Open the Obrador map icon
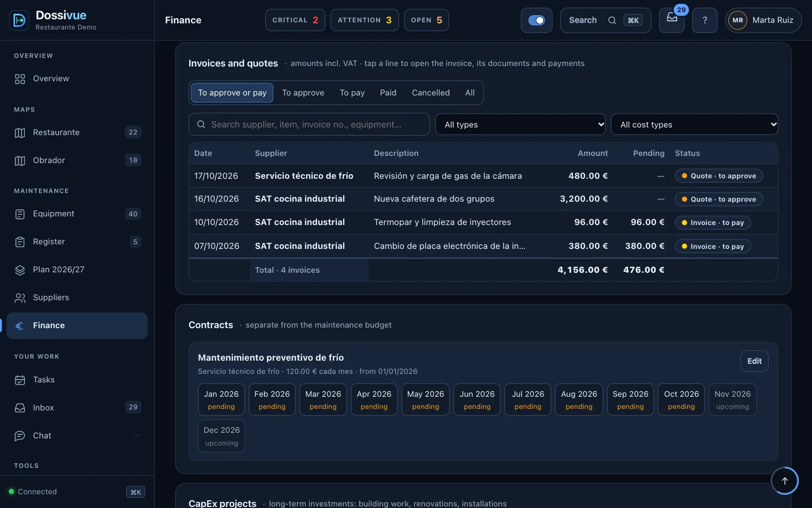Screen dimensions: 812x508 pyautogui.click(x=20, y=161)
